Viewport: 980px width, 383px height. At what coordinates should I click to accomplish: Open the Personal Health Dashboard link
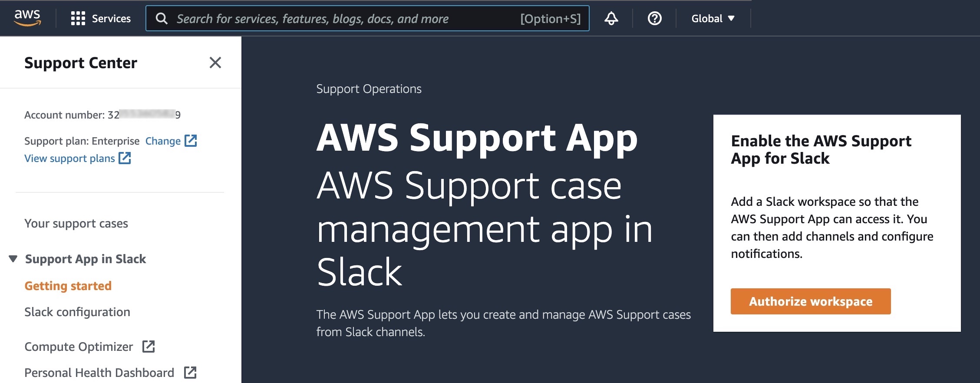click(x=99, y=373)
